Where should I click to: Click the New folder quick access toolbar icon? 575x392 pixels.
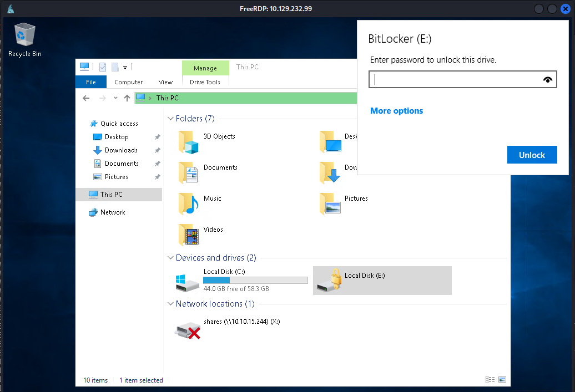(x=115, y=67)
